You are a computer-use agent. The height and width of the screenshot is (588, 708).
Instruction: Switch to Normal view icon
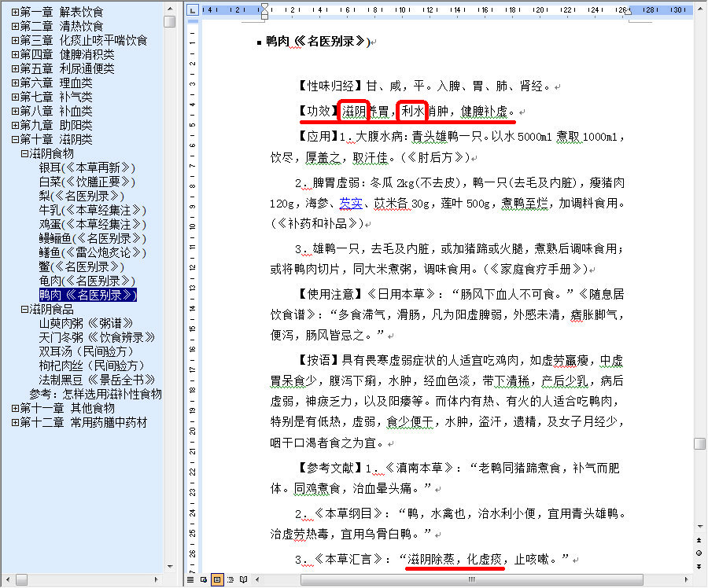click(x=191, y=580)
